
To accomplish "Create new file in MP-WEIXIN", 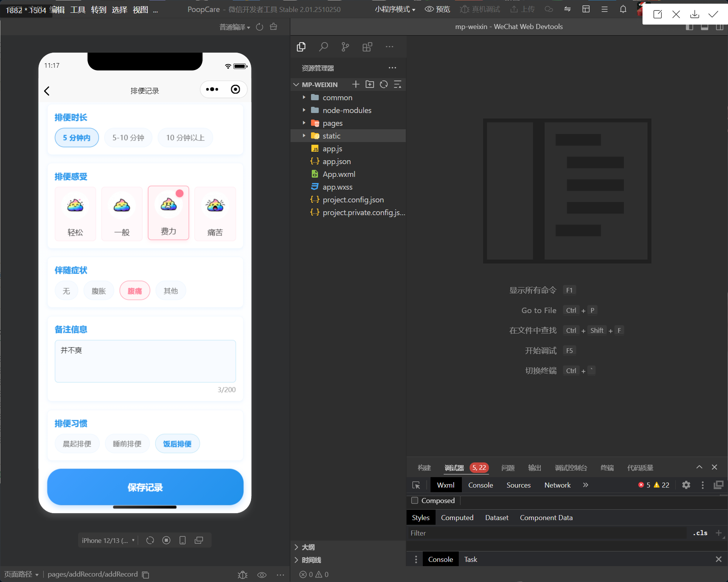I will coord(356,84).
